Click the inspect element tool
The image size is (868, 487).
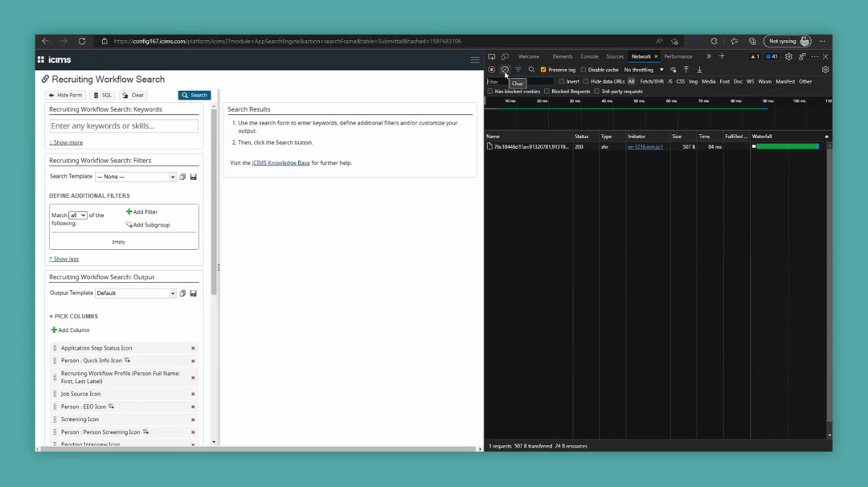[x=492, y=56]
